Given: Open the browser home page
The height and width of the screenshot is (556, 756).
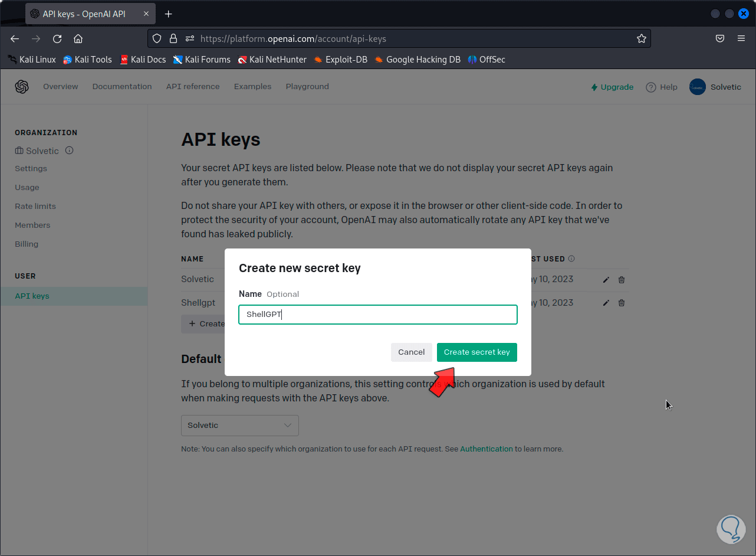Looking at the screenshot, I should point(78,39).
